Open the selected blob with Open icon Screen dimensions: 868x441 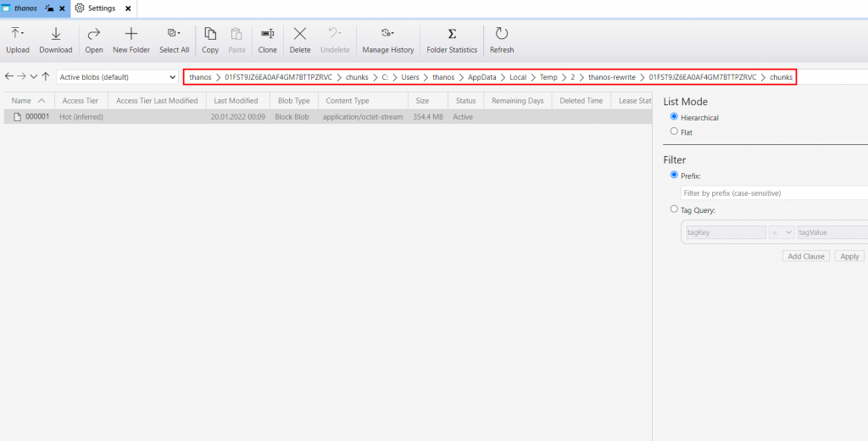click(x=93, y=41)
